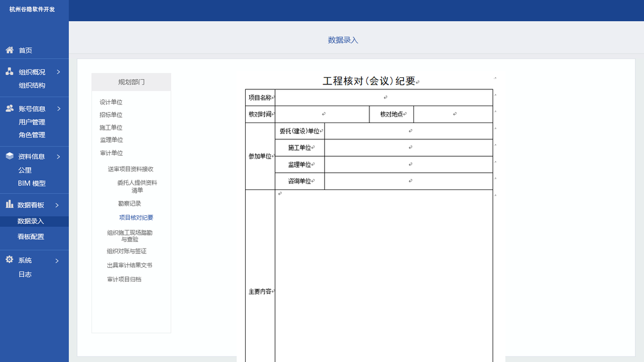The image size is (644, 362).
Task: Click the 主要内容 text area
Action: (x=384, y=276)
